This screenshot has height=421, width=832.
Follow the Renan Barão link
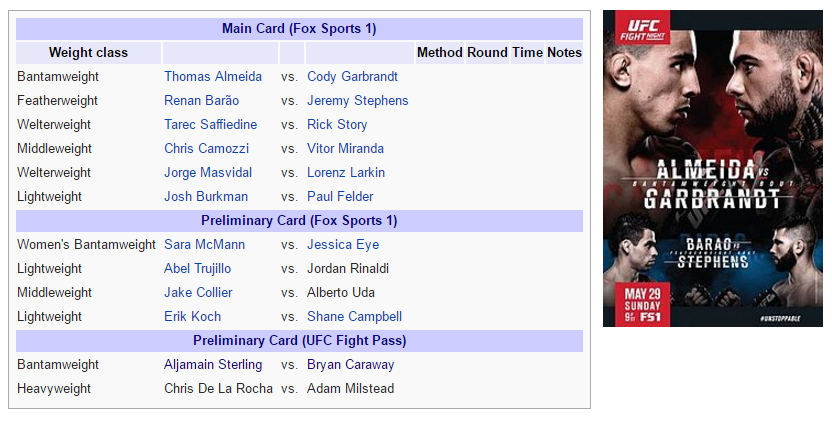click(x=202, y=100)
